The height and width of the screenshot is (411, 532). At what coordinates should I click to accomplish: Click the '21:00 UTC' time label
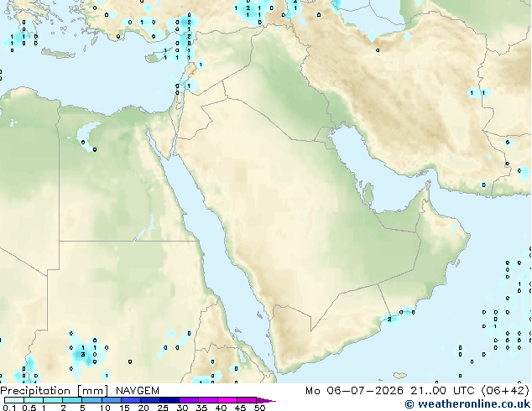point(442,391)
